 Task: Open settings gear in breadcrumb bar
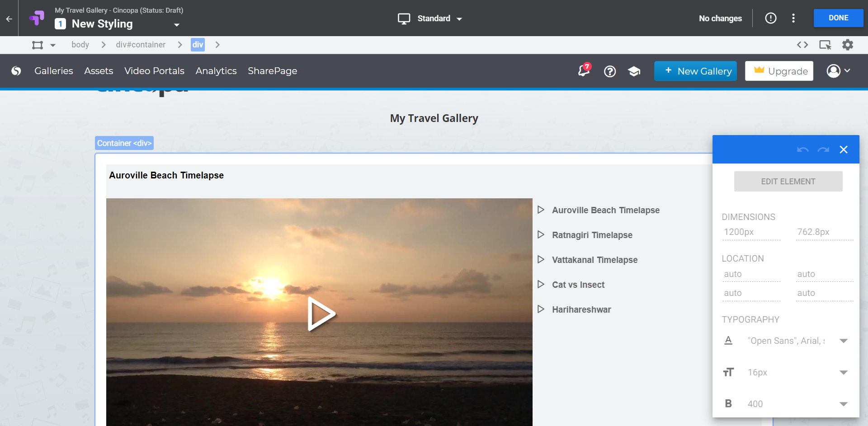(848, 45)
